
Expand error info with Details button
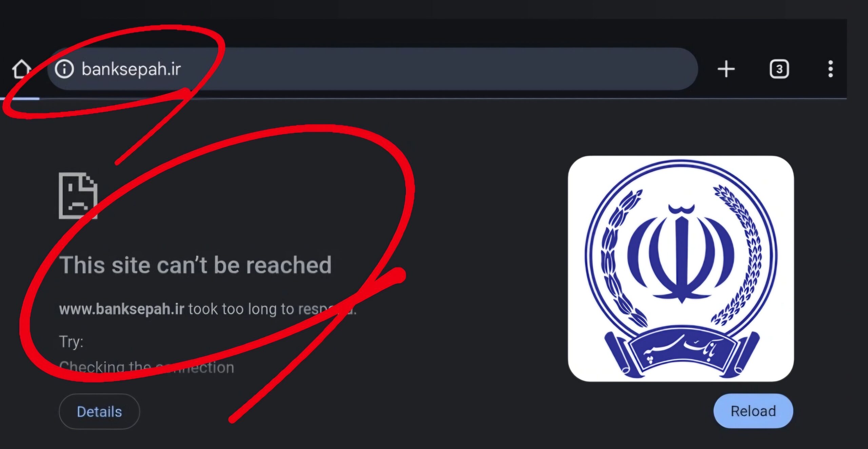click(x=99, y=411)
